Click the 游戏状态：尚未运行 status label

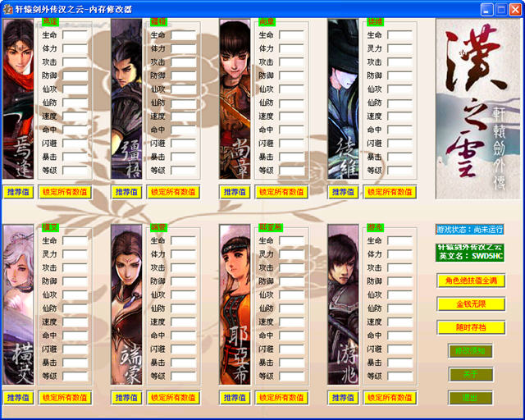470,230
